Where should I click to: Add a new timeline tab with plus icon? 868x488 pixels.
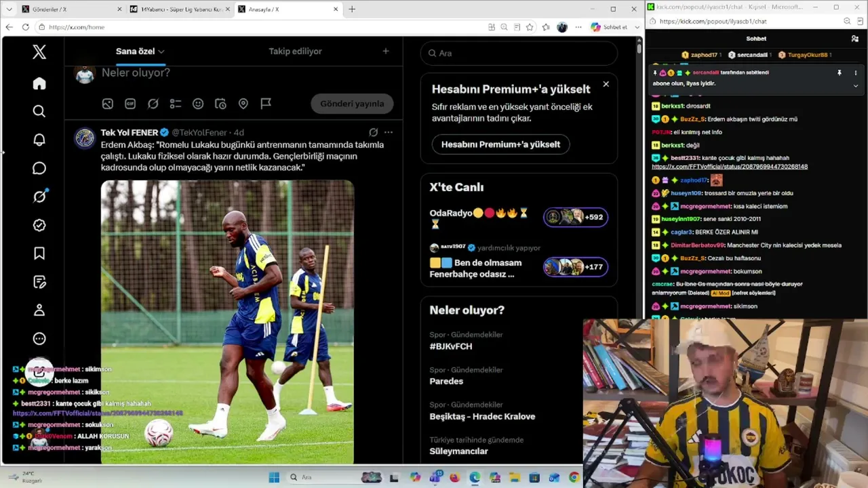click(386, 51)
